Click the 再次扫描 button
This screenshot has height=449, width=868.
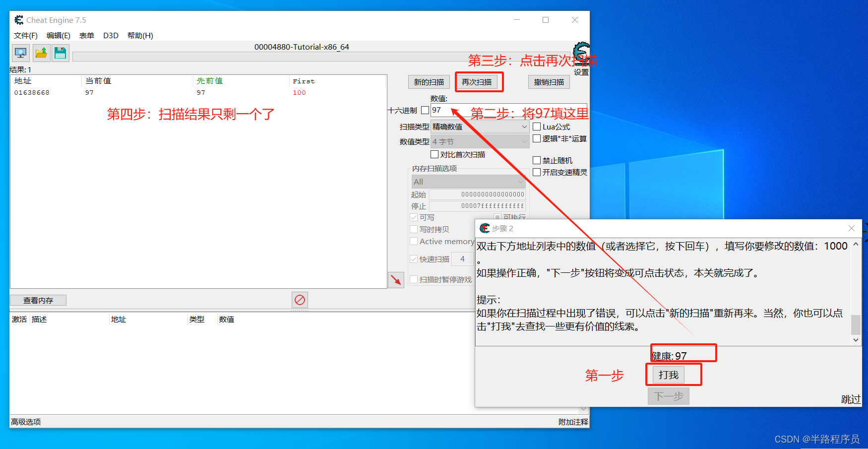tap(477, 82)
